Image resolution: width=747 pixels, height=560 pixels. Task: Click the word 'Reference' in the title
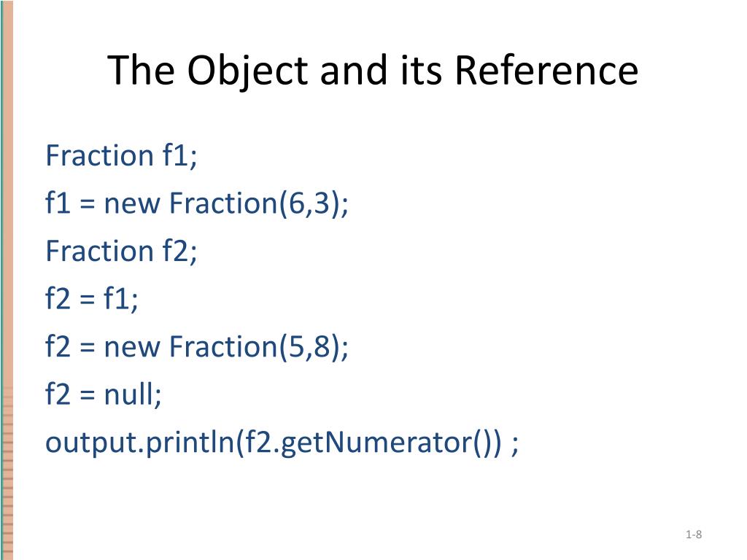pyautogui.click(x=546, y=69)
